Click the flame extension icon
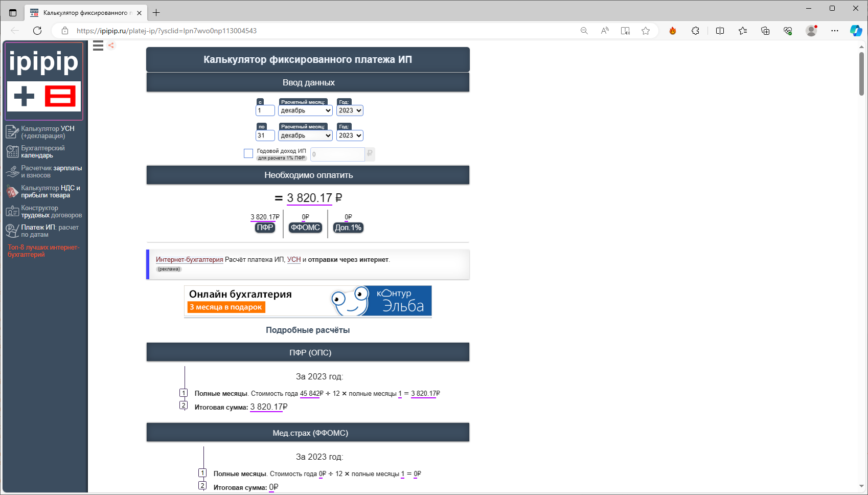 pos(673,31)
